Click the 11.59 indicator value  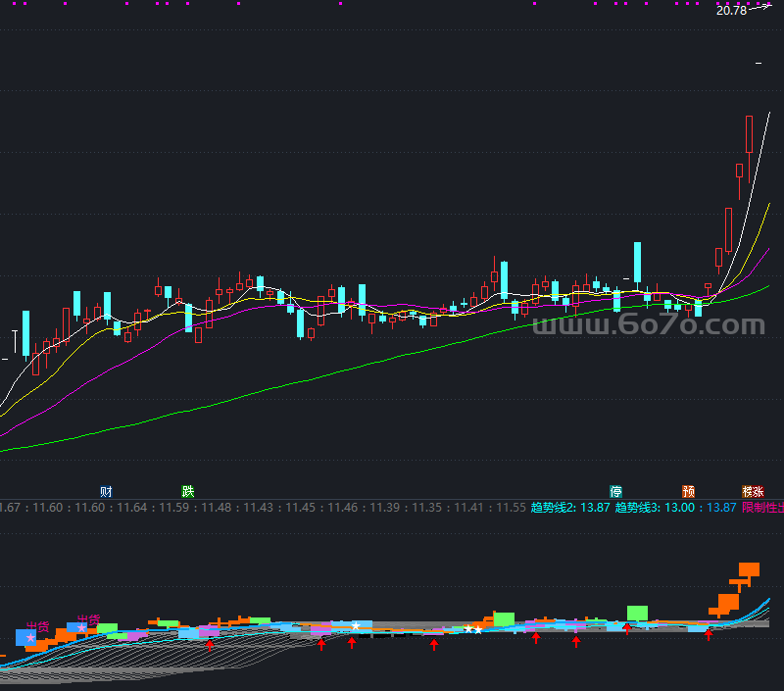pos(174,508)
